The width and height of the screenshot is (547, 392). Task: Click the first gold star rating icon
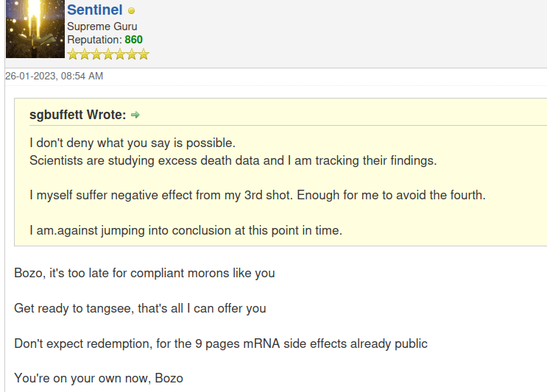73,54
